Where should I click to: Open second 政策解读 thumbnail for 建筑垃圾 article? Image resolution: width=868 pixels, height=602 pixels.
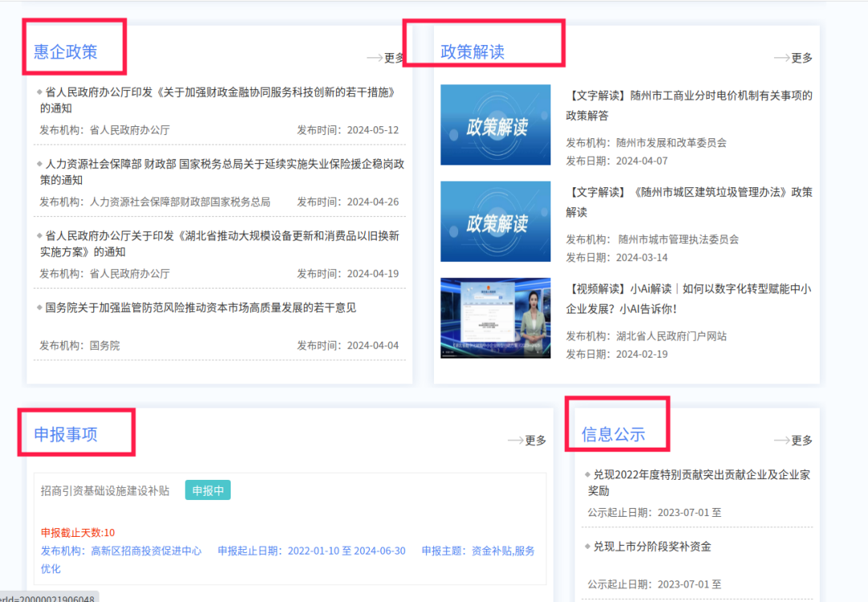click(495, 221)
